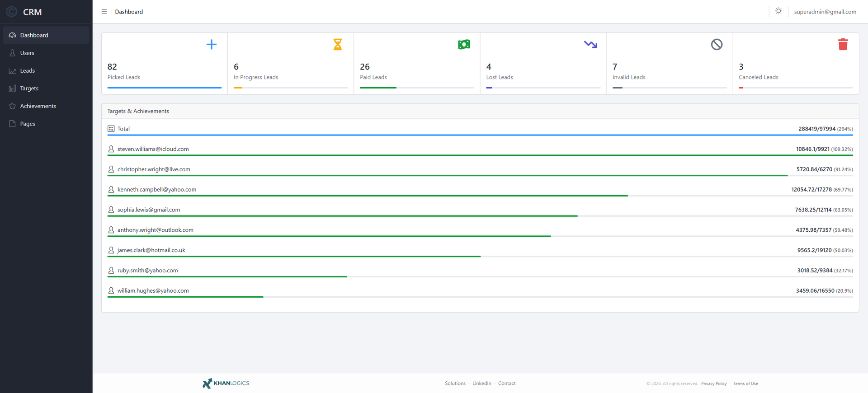Image resolution: width=868 pixels, height=393 pixels.
Task: Click ruby.smith@yahoo.com row
Action: click(x=480, y=271)
